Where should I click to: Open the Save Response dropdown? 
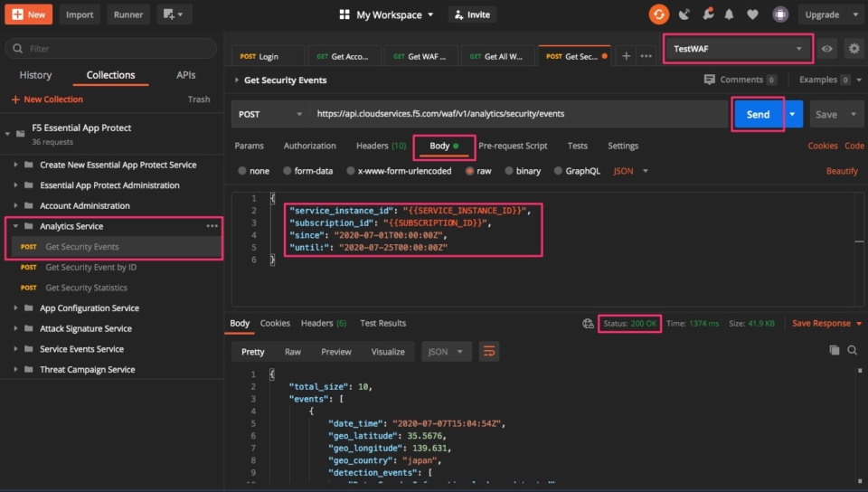pos(827,323)
